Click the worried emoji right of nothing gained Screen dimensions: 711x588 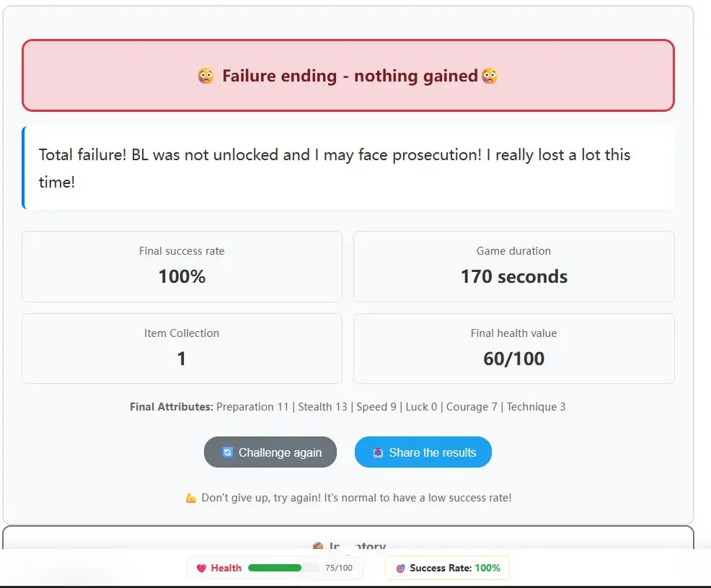coord(490,76)
